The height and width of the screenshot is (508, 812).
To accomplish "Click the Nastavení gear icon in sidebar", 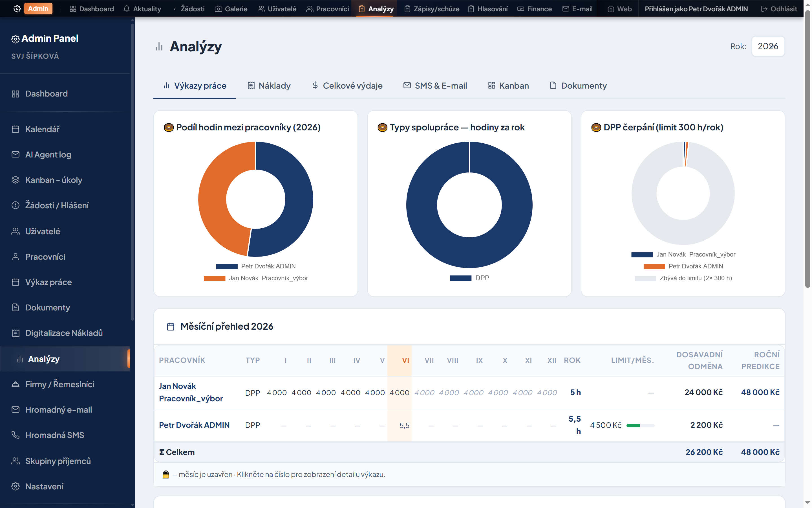I will pyautogui.click(x=16, y=486).
